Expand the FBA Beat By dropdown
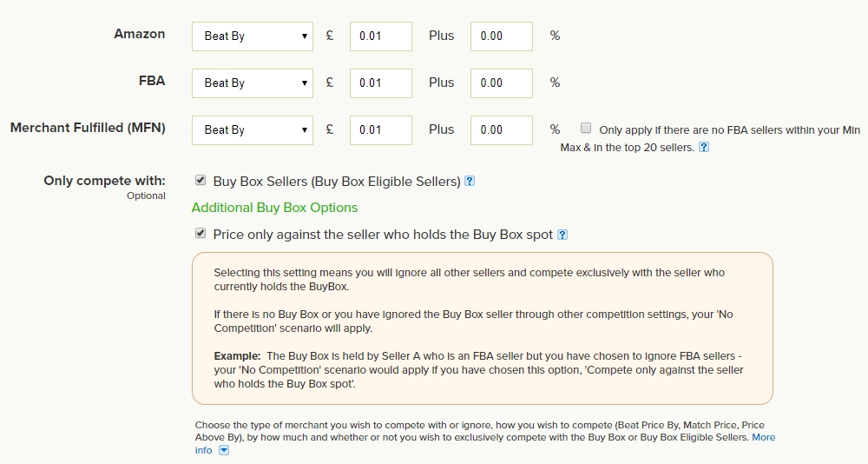The image size is (868, 464). [x=252, y=83]
